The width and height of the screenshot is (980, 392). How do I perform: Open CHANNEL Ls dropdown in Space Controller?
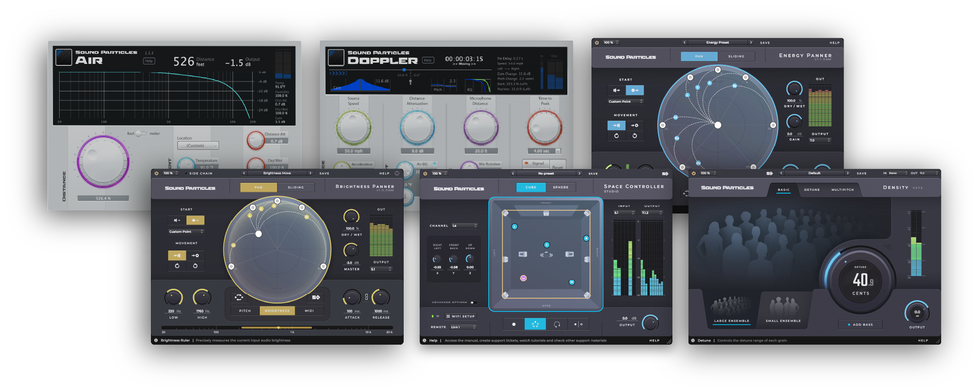click(465, 226)
